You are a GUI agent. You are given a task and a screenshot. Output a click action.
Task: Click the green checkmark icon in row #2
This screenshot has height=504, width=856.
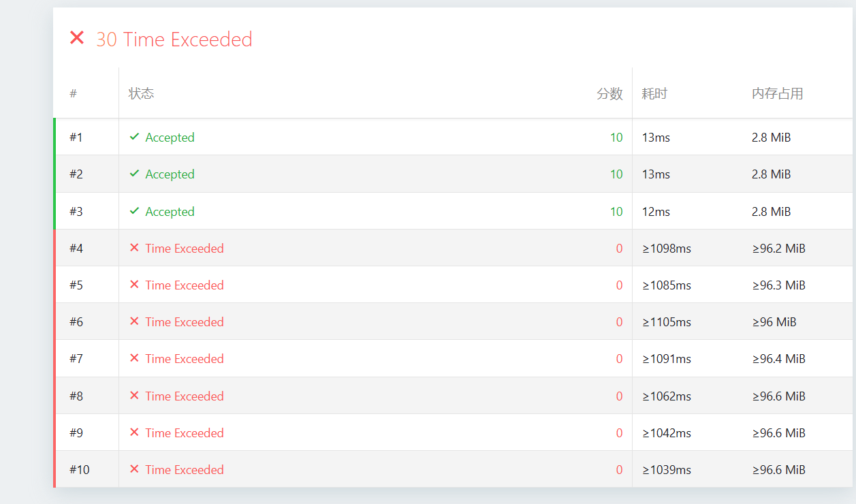coord(135,174)
